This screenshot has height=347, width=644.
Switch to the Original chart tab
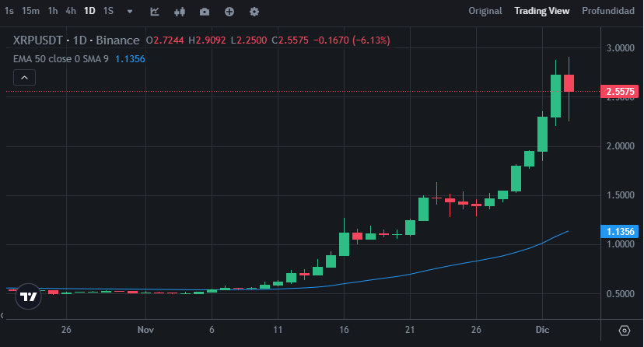coord(485,11)
